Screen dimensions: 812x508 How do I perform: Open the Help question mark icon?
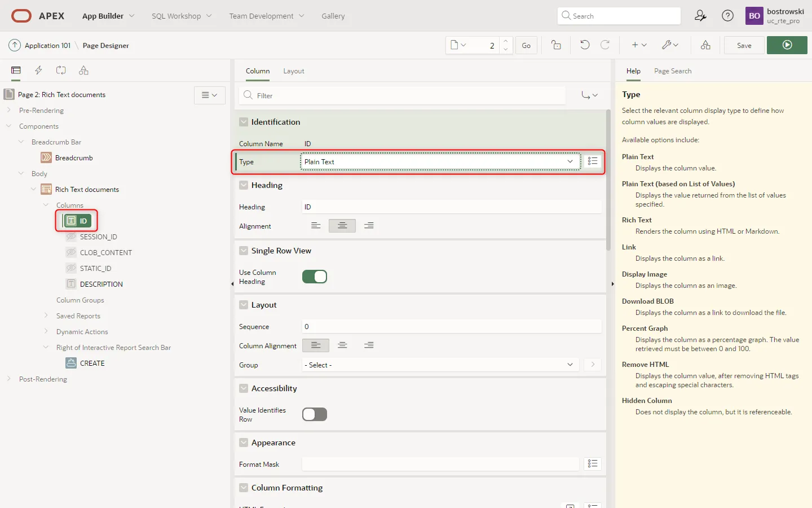point(727,16)
